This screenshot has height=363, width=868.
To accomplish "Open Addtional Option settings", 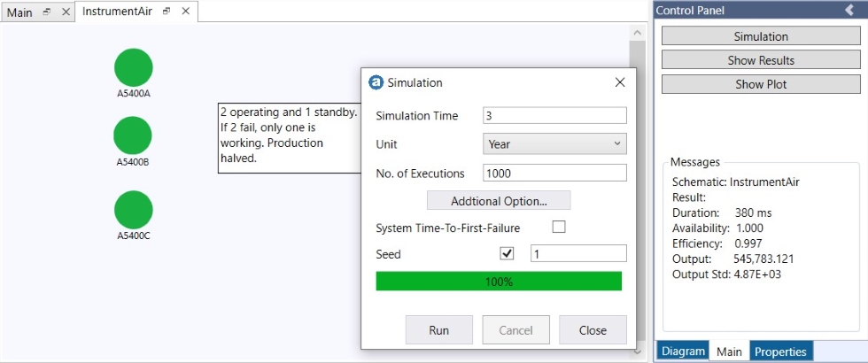I will pos(499,201).
